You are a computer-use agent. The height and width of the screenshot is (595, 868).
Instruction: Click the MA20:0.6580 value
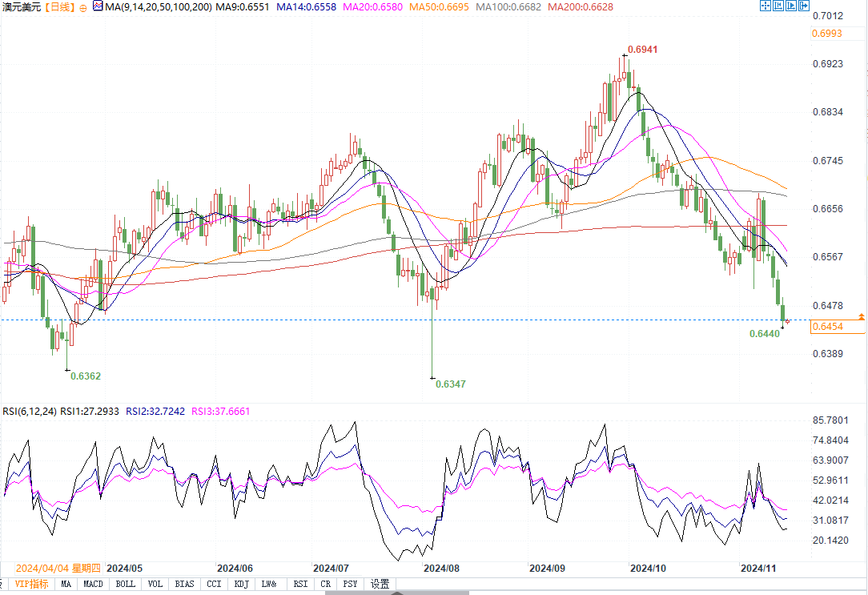click(x=372, y=7)
